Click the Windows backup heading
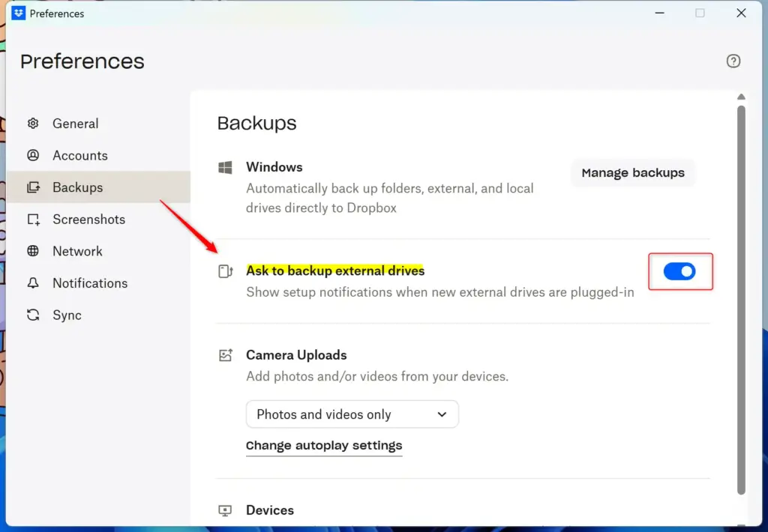 (274, 167)
